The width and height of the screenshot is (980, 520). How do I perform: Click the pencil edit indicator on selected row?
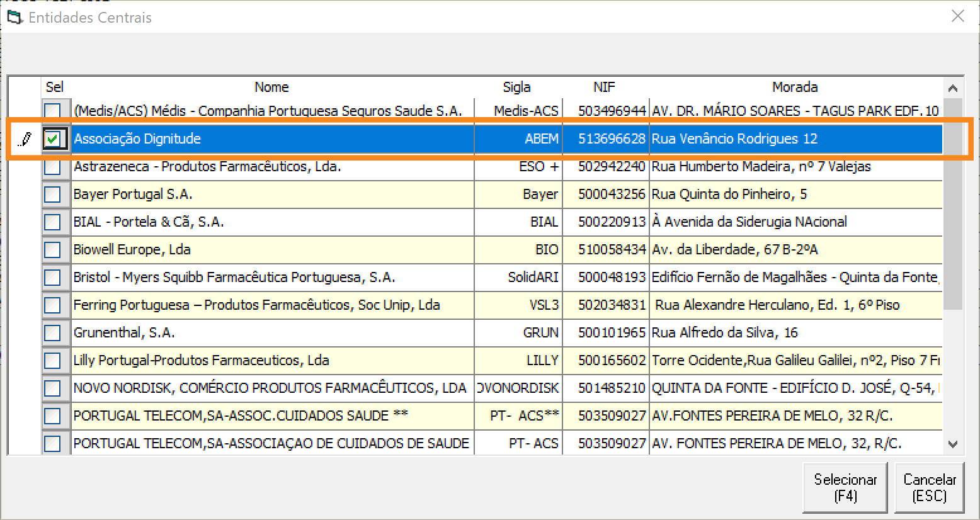pos(25,139)
